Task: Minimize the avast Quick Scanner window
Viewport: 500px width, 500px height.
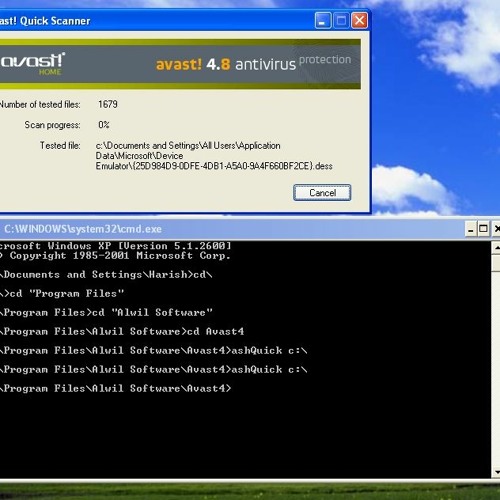Action: [323, 21]
